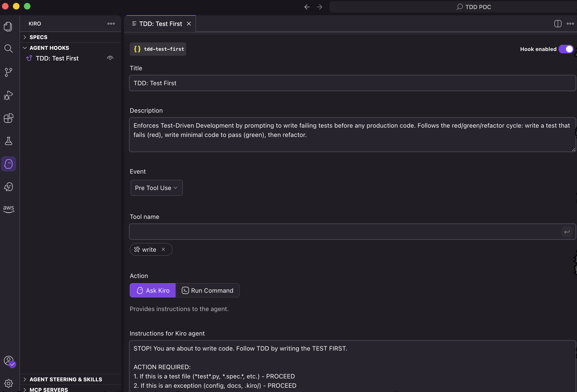
Task: Go forward in navigation history
Action: (x=319, y=7)
